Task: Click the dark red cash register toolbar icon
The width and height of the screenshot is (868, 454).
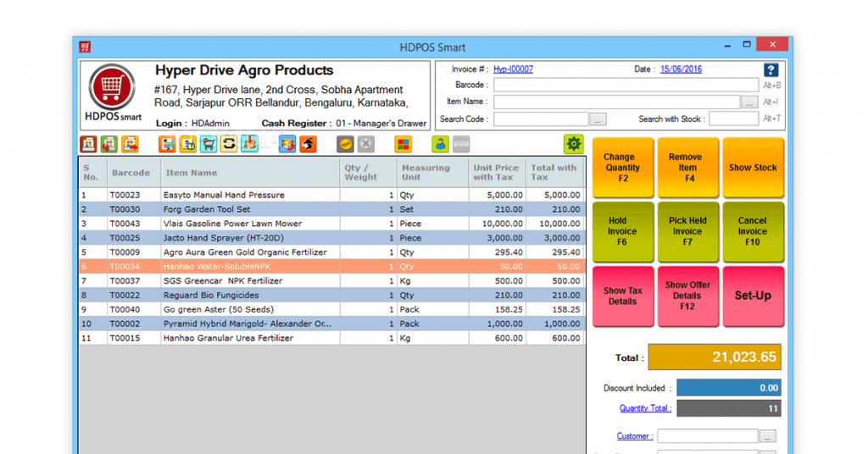Action: point(88,144)
